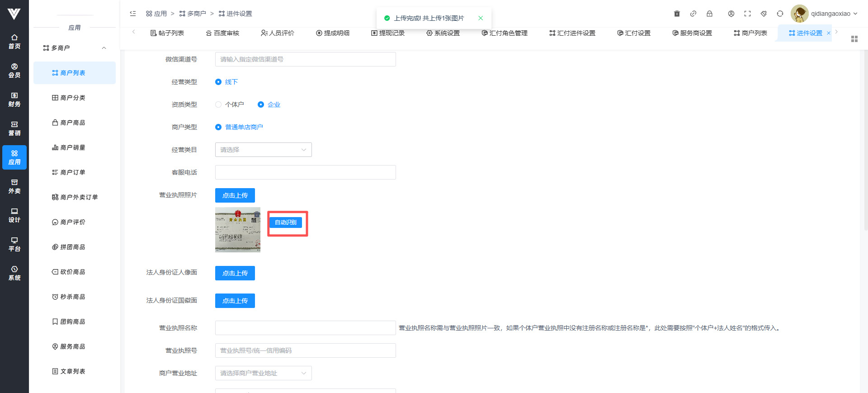
Task: Select the 普通单店商户 radio button
Action: pos(219,127)
